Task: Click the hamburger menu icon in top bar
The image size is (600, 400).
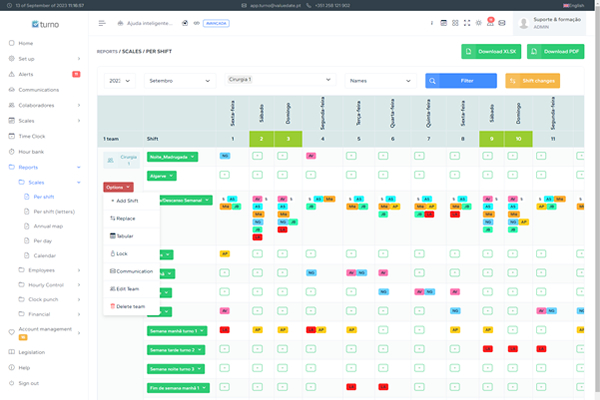Action: pyautogui.click(x=102, y=22)
